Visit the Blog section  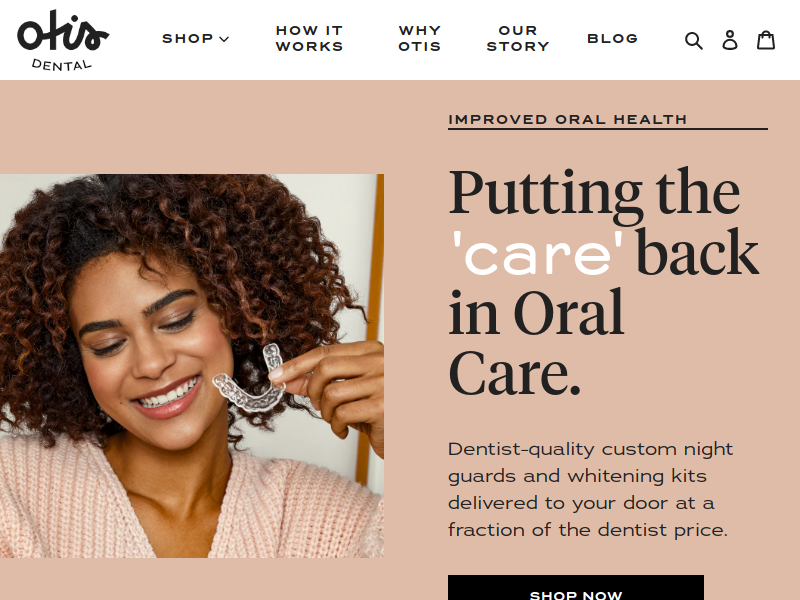612,39
